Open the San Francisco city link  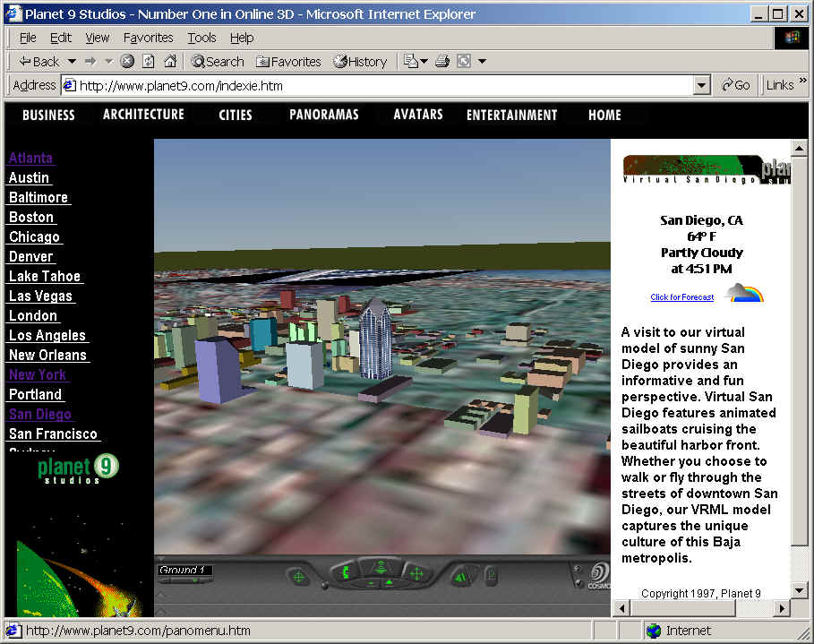(53, 434)
